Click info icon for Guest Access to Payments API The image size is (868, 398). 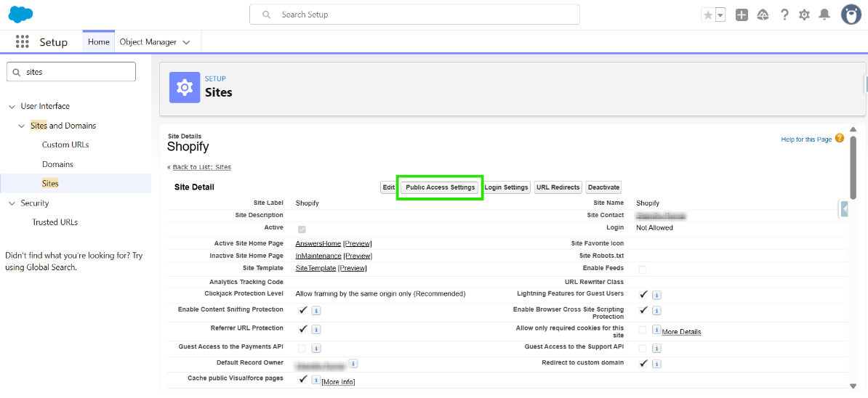(x=316, y=349)
